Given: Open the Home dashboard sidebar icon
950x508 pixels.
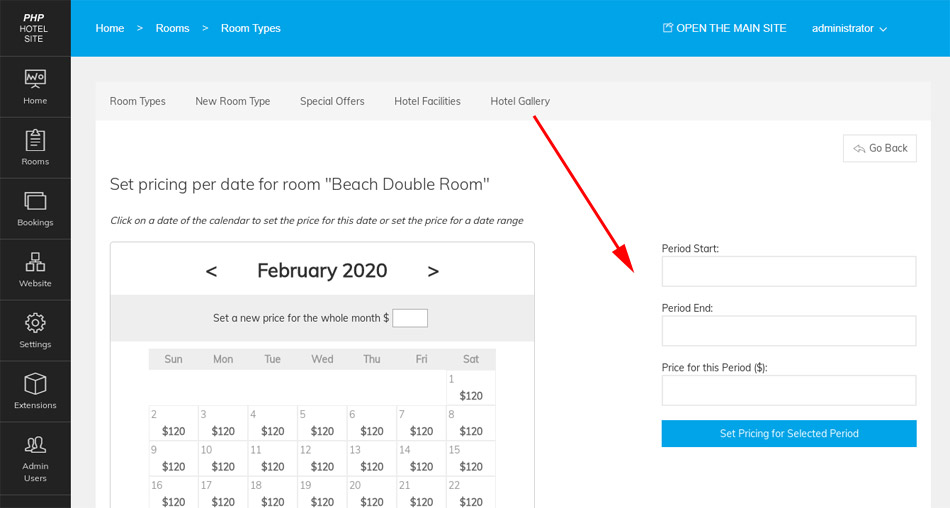Looking at the screenshot, I should coord(35,87).
